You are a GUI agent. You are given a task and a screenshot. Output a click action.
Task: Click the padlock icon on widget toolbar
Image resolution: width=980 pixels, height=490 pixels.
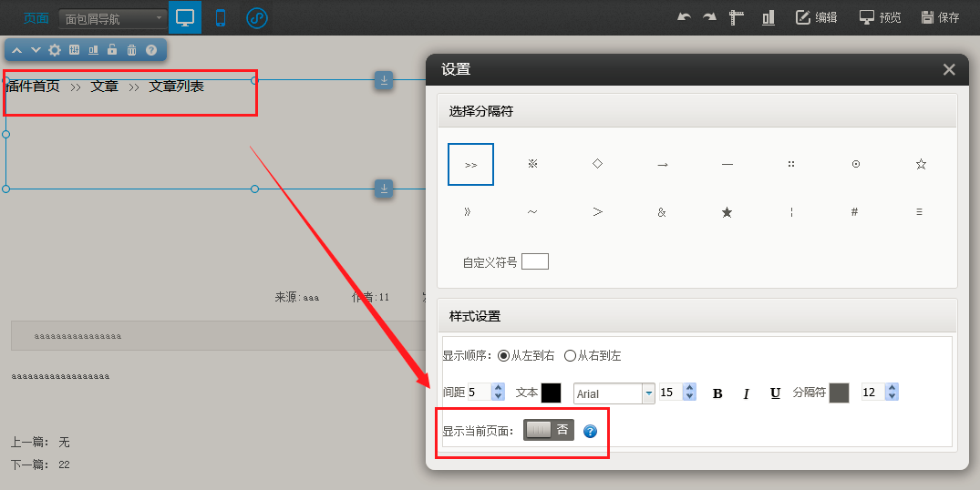112,50
